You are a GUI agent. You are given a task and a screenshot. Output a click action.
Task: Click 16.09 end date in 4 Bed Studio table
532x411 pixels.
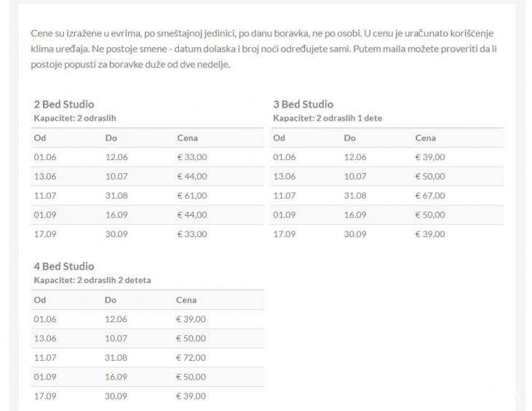(116, 378)
